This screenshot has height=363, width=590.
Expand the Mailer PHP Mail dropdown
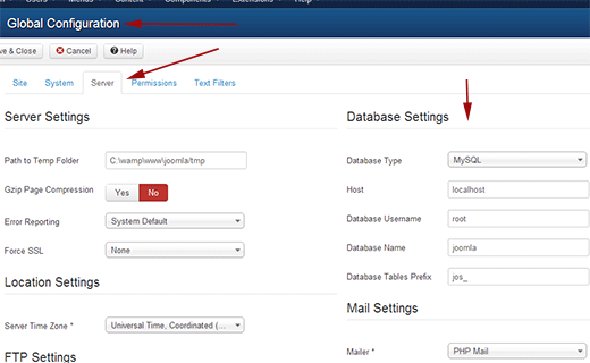[x=517, y=351]
